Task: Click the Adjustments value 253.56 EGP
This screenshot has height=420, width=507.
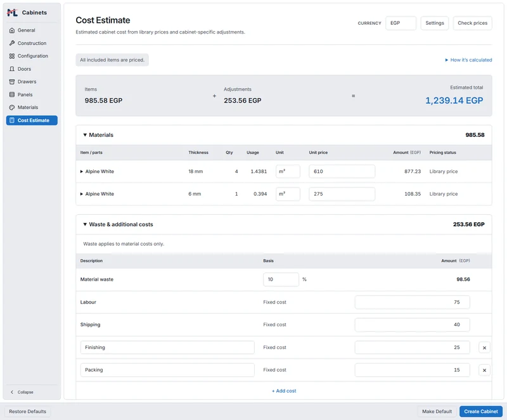Action: point(243,101)
